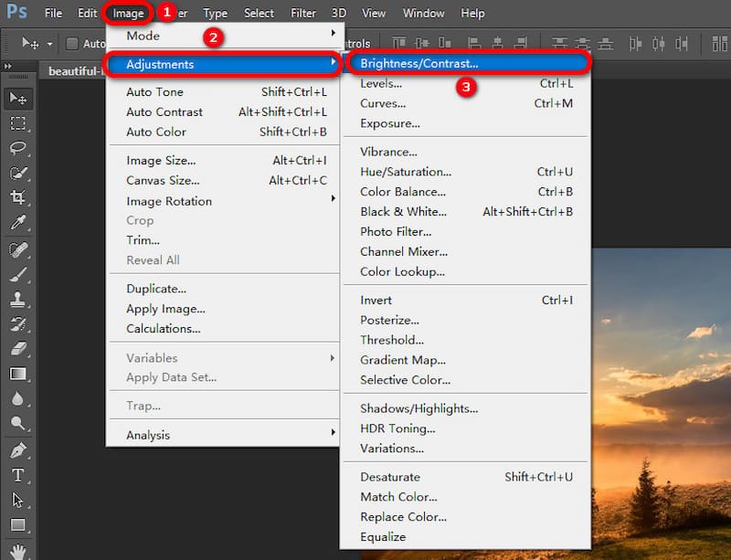
Task: Open the Window menu
Action: click(423, 13)
